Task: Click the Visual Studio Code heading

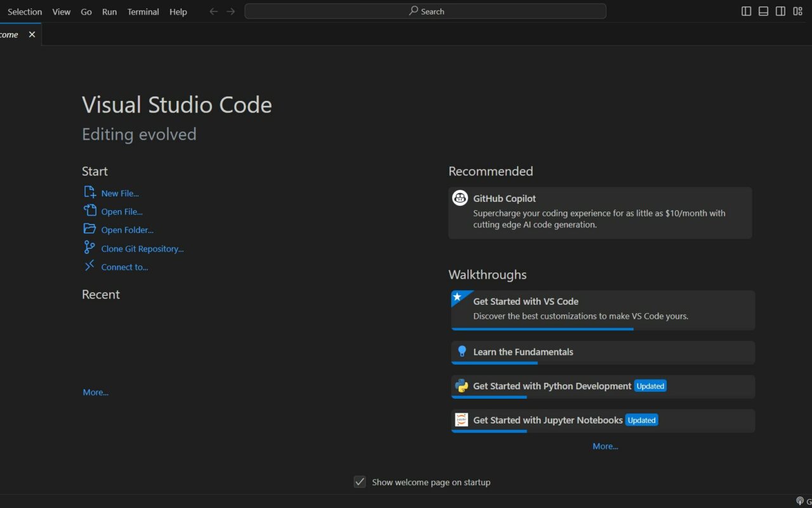Action: (177, 105)
